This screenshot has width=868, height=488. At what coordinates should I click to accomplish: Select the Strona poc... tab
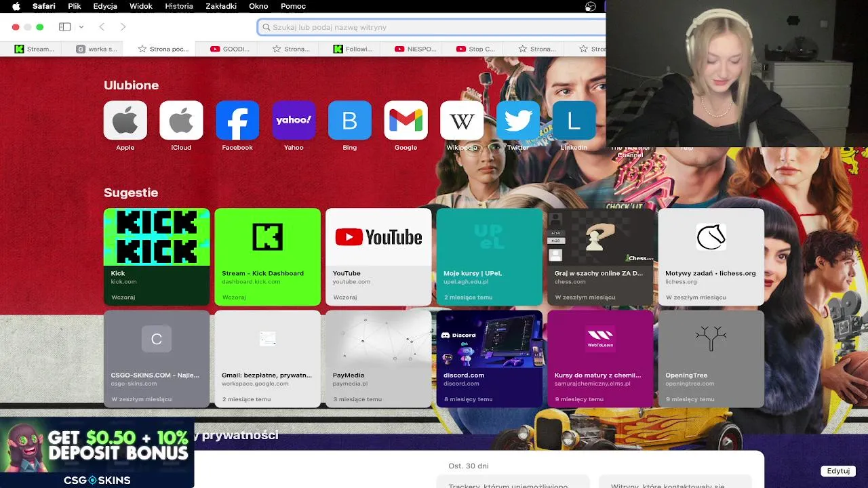click(163, 49)
